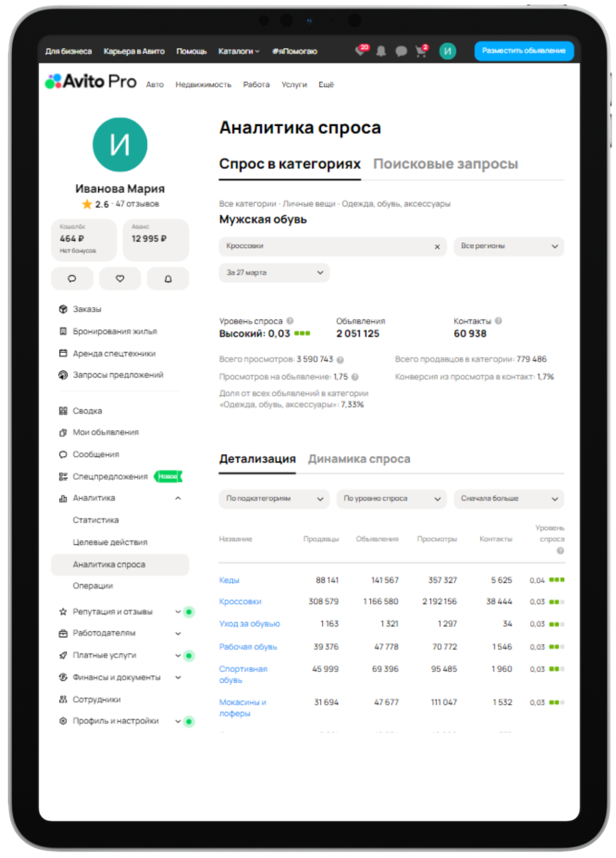Open messages speech bubble in top bar
Screen dimensions: 616x858
click(x=401, y=51)
